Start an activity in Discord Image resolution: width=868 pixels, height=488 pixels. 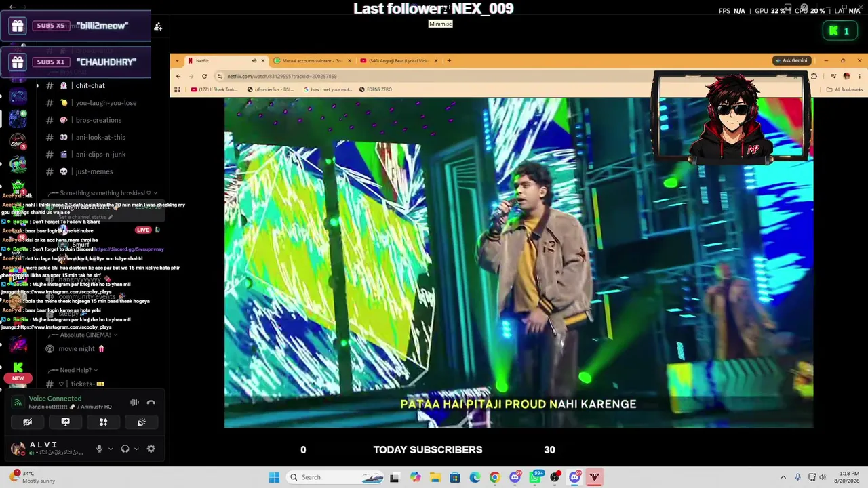tap(104, 422)
